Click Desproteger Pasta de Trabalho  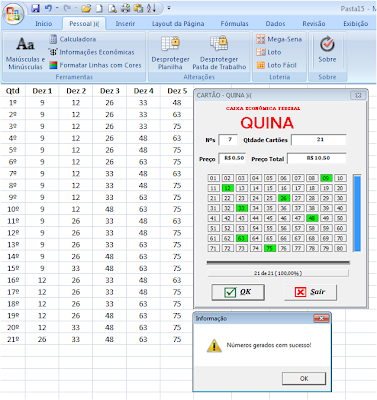pos(219,53)
